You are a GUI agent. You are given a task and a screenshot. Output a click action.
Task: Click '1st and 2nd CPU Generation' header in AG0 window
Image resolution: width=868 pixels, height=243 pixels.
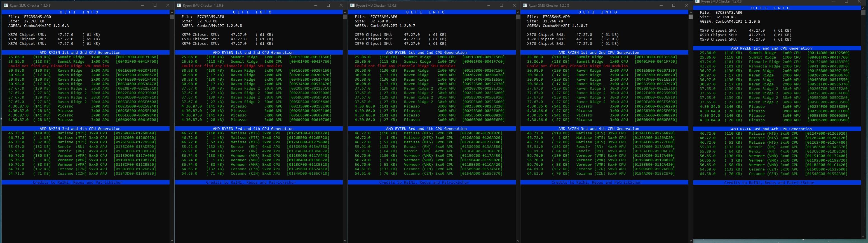(86, 53)
